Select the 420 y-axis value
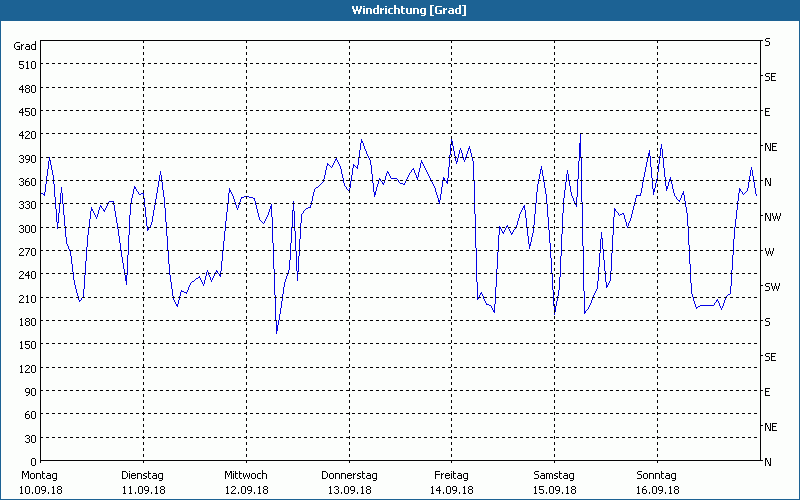 [x=28, y=135]
